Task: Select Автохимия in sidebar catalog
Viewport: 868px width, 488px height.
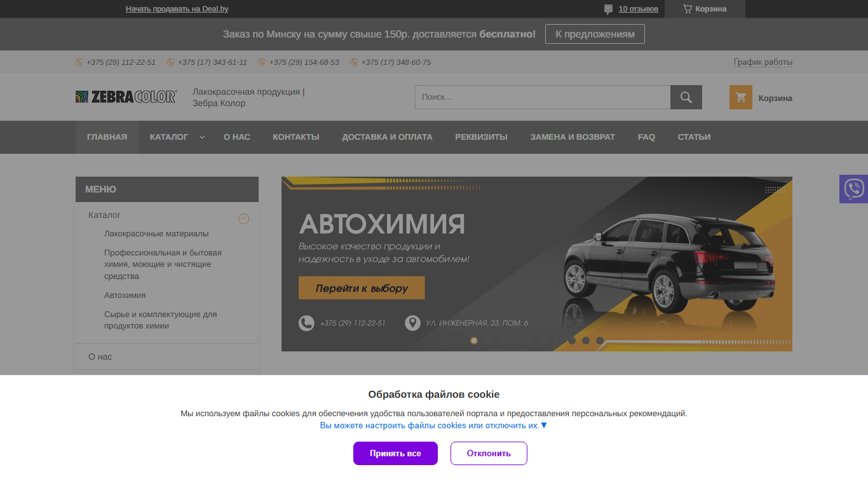Action: [125, 295]
